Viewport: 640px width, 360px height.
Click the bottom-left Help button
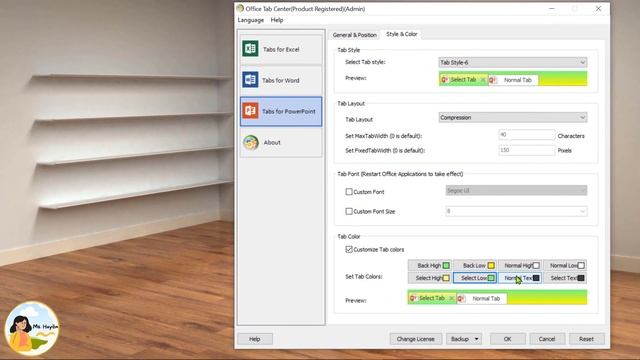[255, 339]
